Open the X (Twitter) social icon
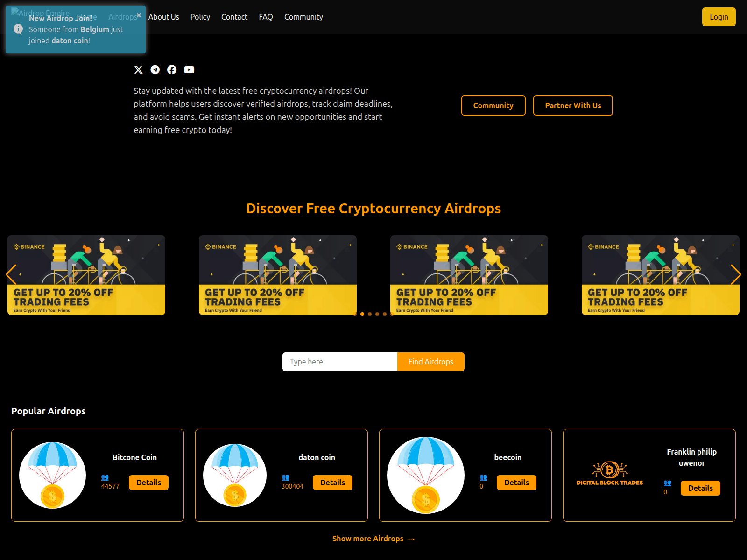The image size is (747, 560). [138, 70]
